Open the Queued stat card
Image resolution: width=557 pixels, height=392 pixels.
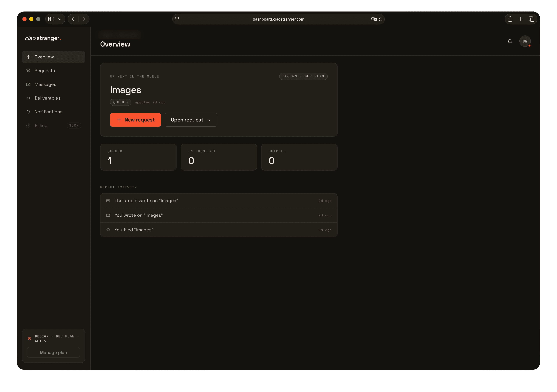tap(138, 157)
